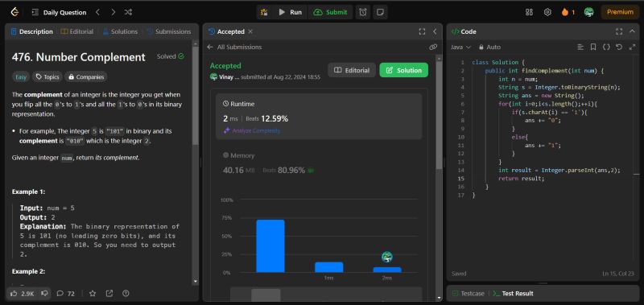The height and width of the screenshot is (305, 644).
Task: Switch to the Editorial tab
Action: tap(77, 31)
